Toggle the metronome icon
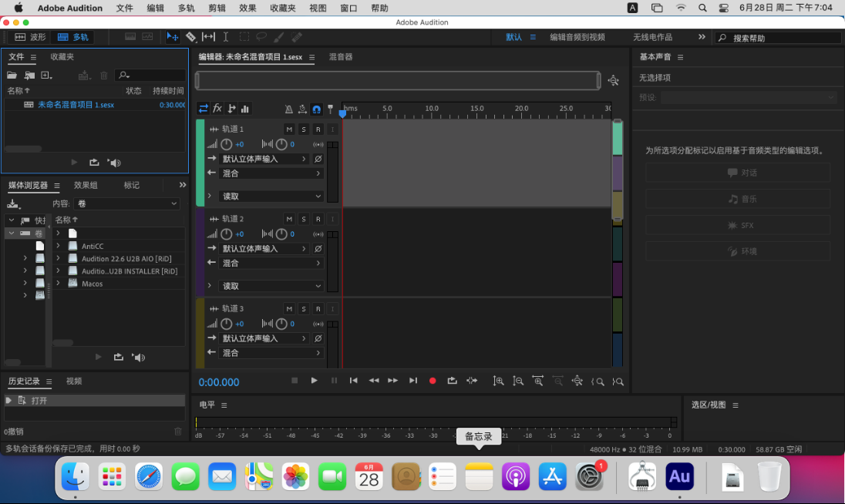The width and height of the screenshot is (845, 504). click(x=289, y=109)
